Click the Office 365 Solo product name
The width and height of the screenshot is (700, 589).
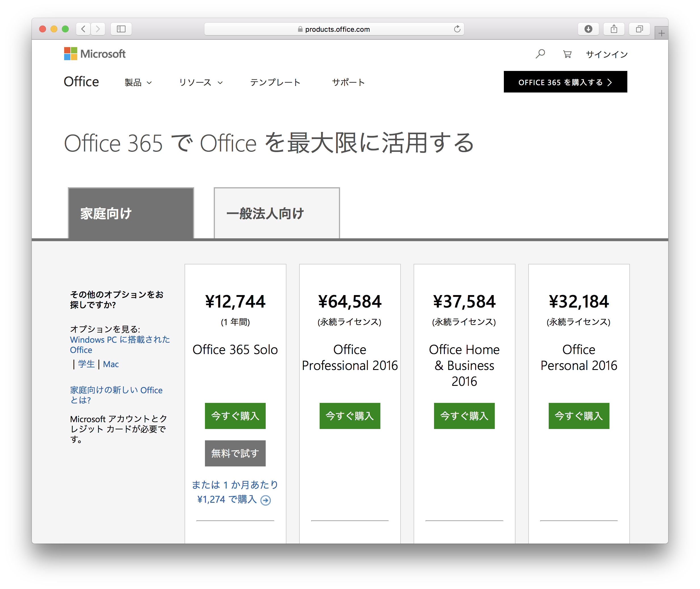point(235,350)
